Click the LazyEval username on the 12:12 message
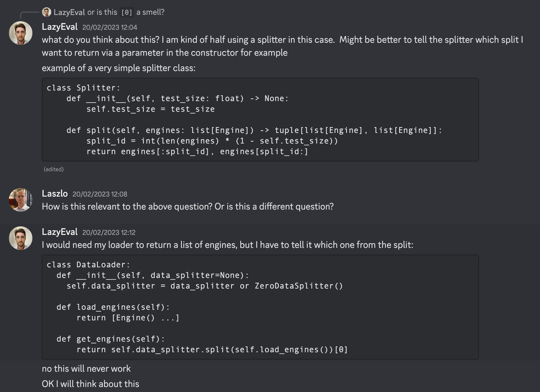Screen dimensions: 540x392 pos(60,232)
